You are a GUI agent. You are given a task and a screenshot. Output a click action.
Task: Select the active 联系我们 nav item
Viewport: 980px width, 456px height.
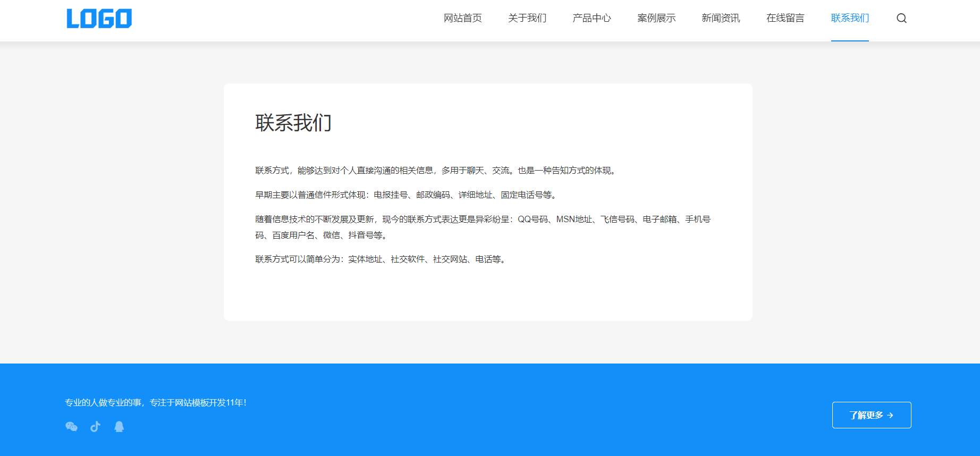(x=850, y=18)
